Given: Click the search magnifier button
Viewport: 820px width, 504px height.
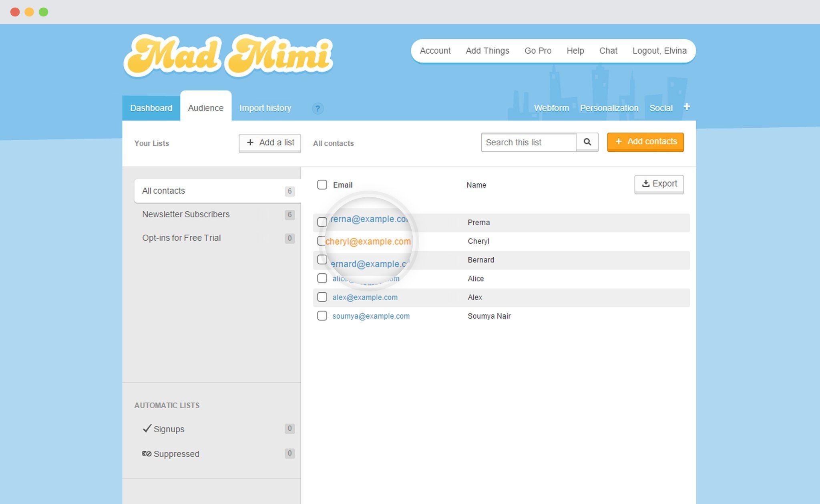Looking at the screenshot, I should point(587,142).
